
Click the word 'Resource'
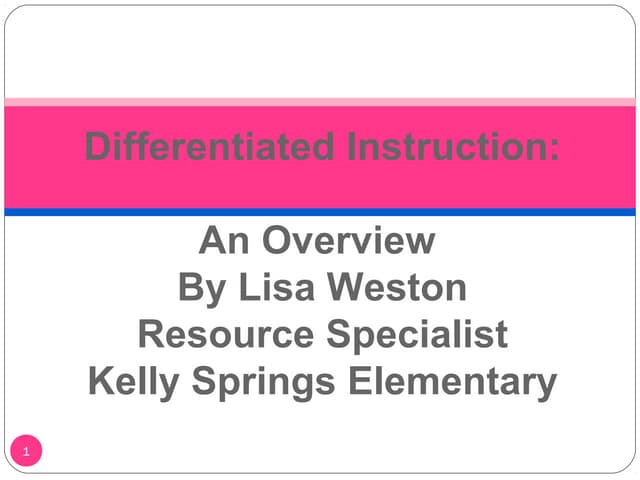[x=225, y=334]
